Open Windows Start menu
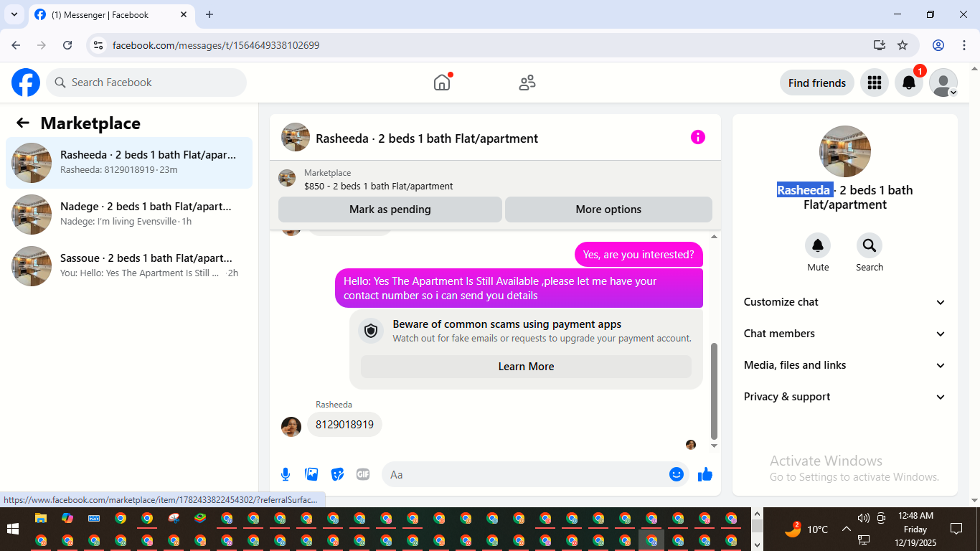Viewport: 980px width, 551px height. coord(13,529)
